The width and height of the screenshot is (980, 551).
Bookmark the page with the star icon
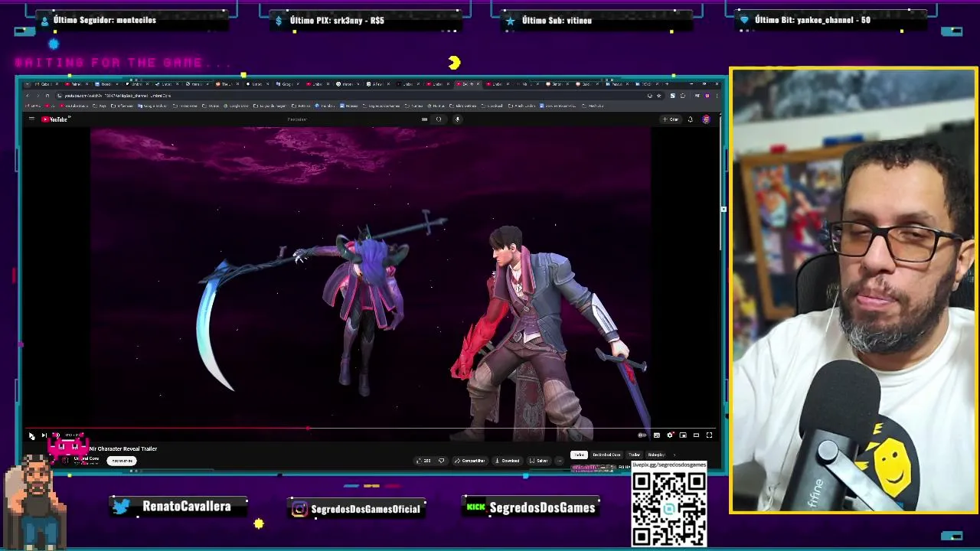[x=658, y=96]
